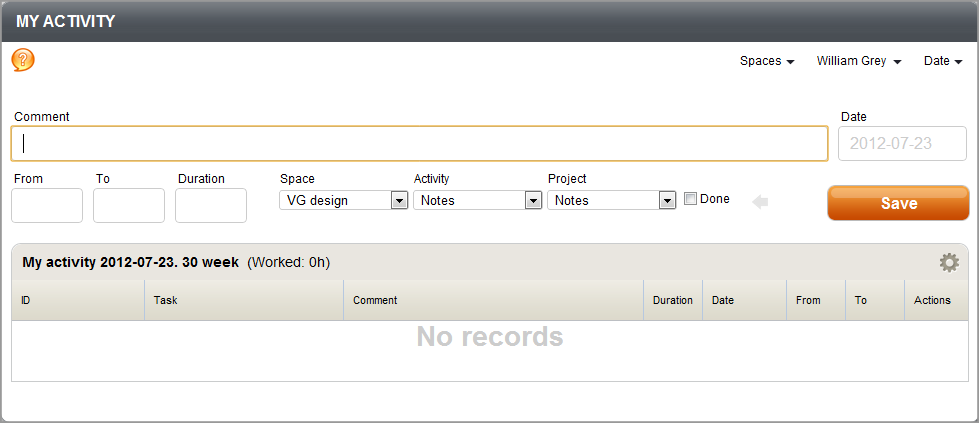979x423 pixels.
Task: Click the grey left arrow next to Done
Action: 760,202
